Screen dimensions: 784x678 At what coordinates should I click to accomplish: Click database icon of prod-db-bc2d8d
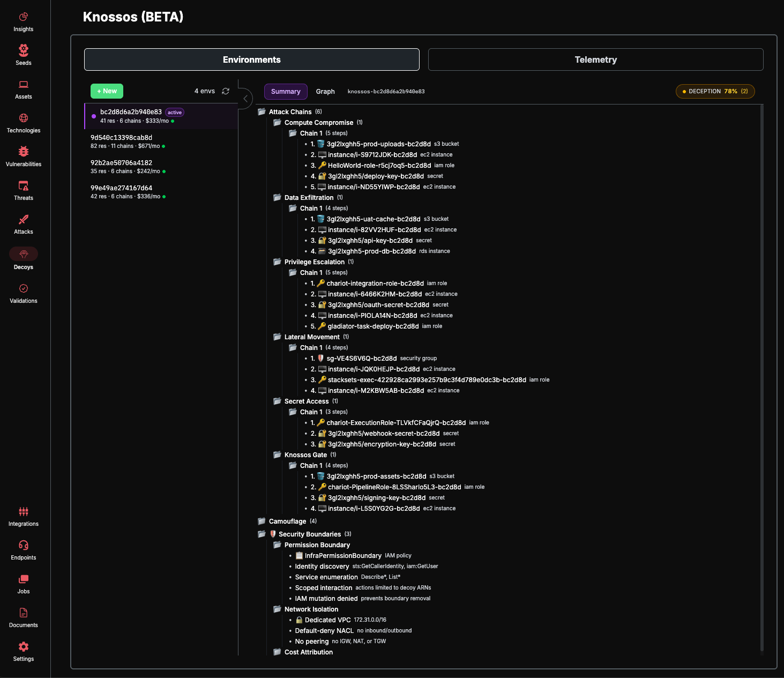[322, 251]
